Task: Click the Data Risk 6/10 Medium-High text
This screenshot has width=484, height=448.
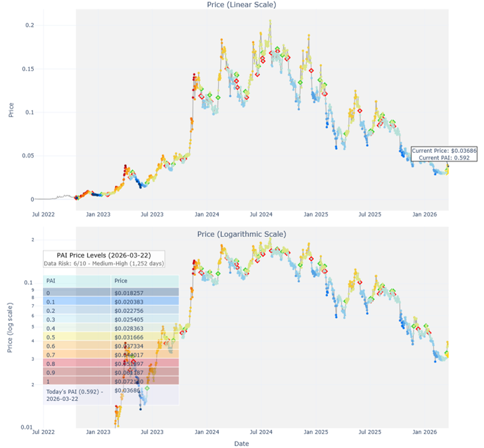Action: click(104, 263)
